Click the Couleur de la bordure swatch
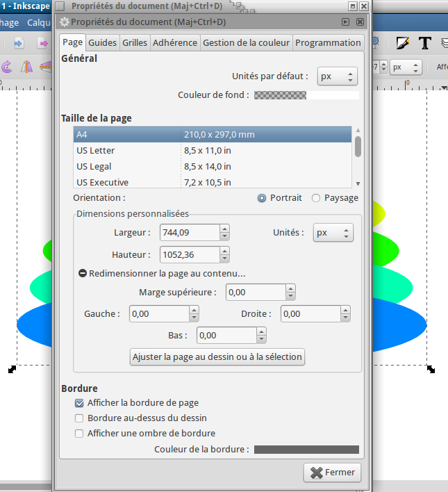This screenshot has height=492, width=448. (x=306, y=450)
